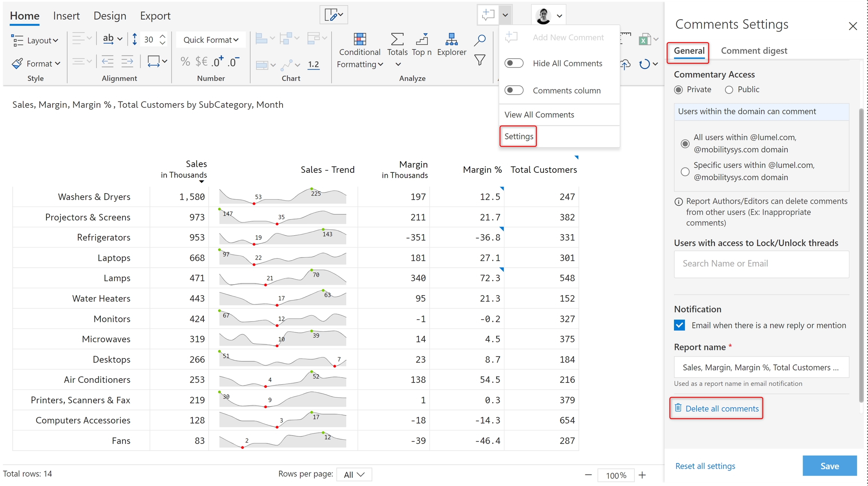The width and height of the screenshot is (868, 486).
Task: Open the Rows per page dropdown
Action: 354,474
